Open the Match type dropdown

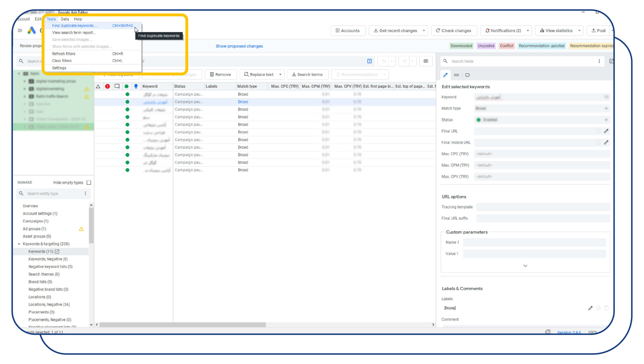point(542,108)
